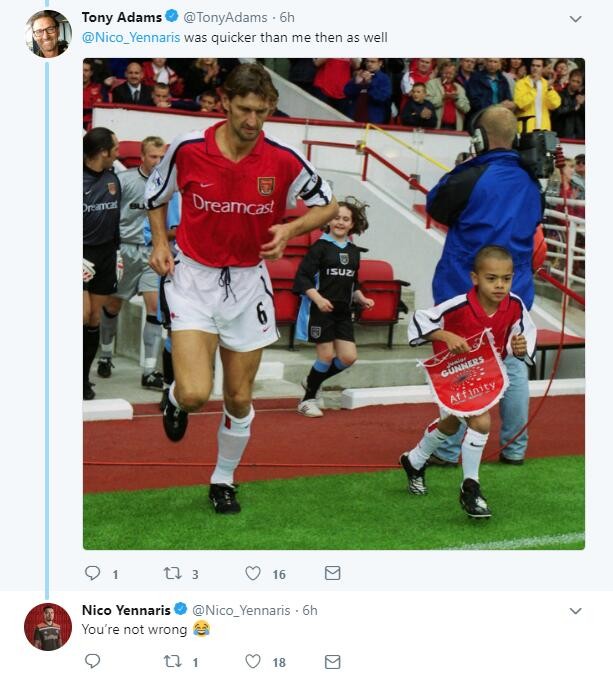Open Tony Adams' profile picture
The image size is (613, 679).
coord(47,34)
